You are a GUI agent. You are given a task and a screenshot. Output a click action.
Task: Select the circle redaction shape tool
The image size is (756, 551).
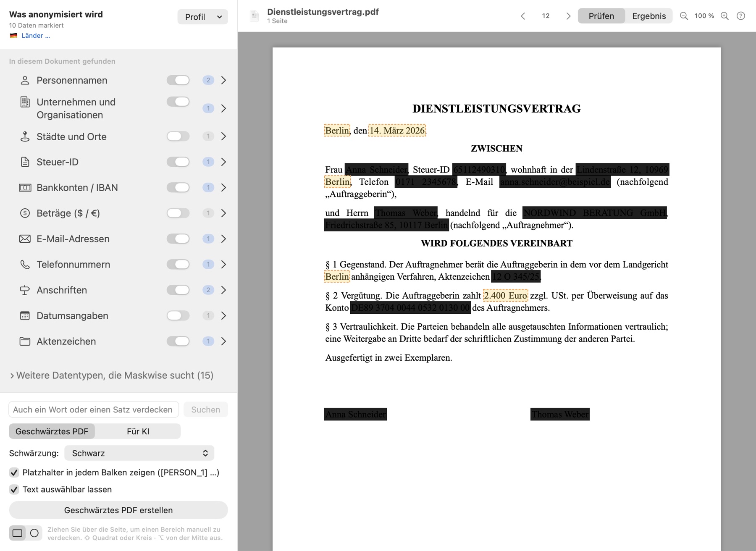tap(34, 533)
